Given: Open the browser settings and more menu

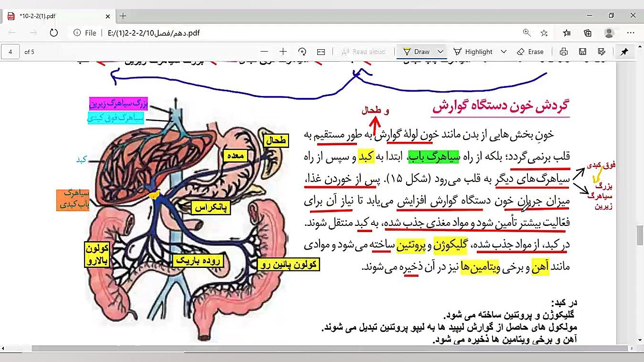Looking at the screenshot, I should (631, 33).
